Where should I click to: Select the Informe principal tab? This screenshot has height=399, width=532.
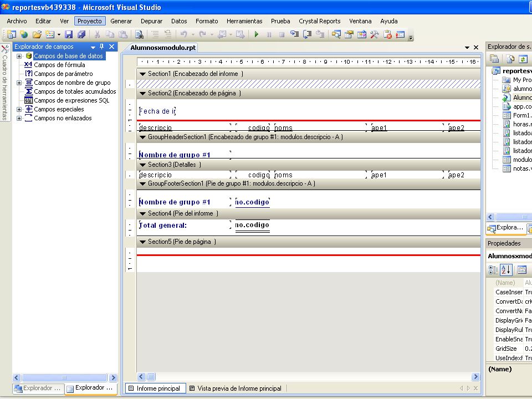tap(155, 388)
